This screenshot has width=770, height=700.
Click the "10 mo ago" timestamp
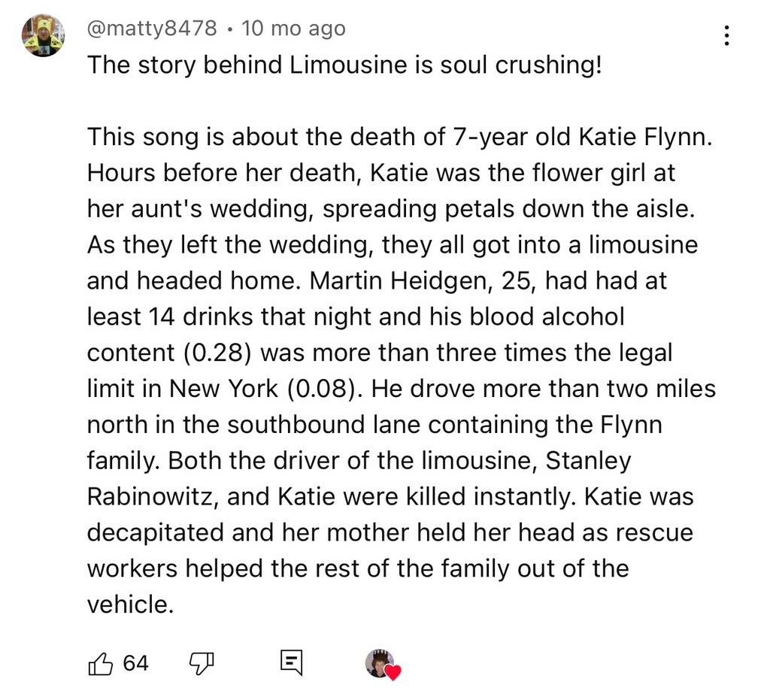pyautogui.click(x=295, y=29)
